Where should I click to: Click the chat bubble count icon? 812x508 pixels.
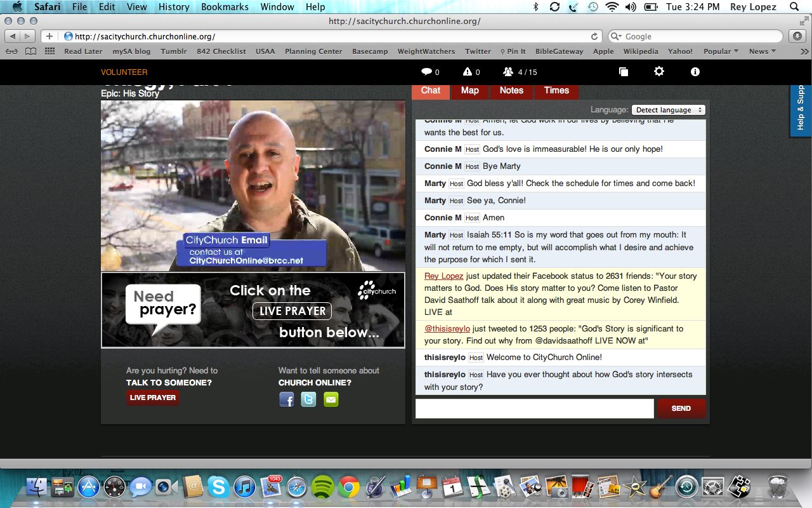(x=427, y=72)
